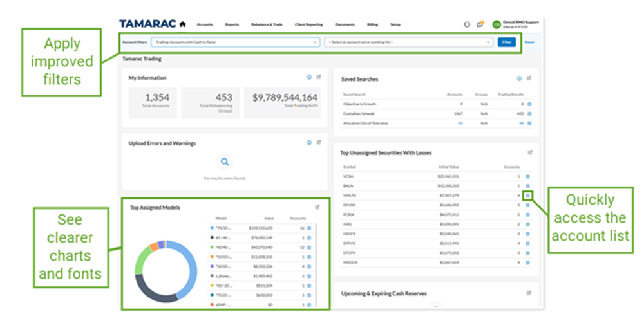The image size is (644, 321).
Task: Open the Rebalance & Trade menu
Action: [x=267, y=24]
